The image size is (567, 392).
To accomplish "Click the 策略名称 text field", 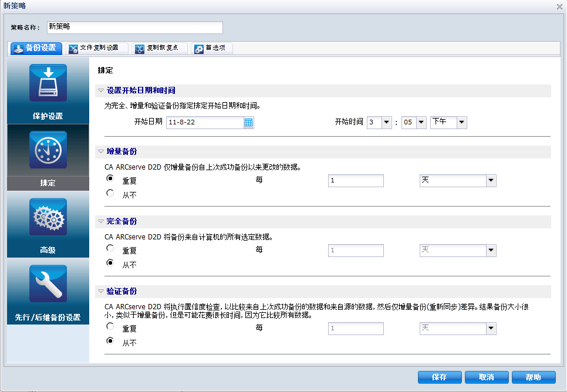I will coord(134,28).
